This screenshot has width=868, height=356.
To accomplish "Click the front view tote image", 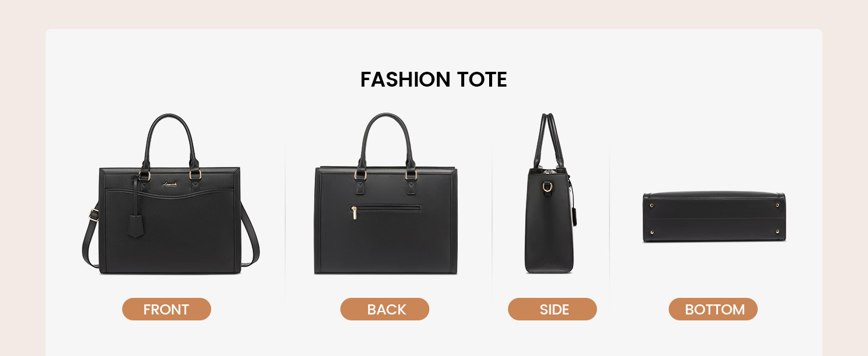I will (x=171, y=194).
